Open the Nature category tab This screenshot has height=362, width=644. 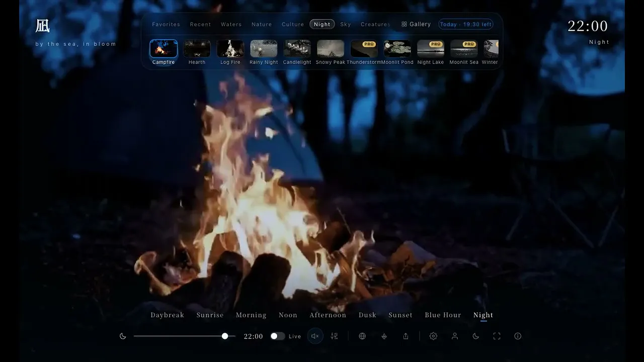[262, 24]
